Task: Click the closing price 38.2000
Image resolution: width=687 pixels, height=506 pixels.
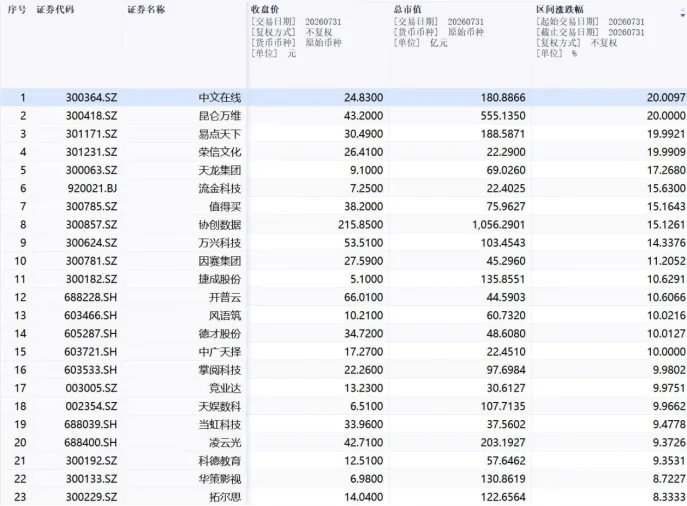Action: pyautogui.click(x=364, y=206)
